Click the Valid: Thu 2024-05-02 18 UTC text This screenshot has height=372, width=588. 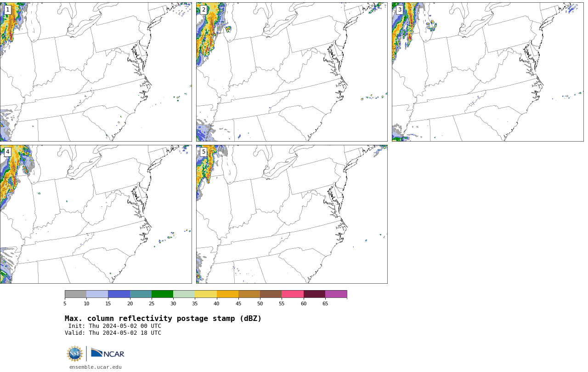point(113,333)
